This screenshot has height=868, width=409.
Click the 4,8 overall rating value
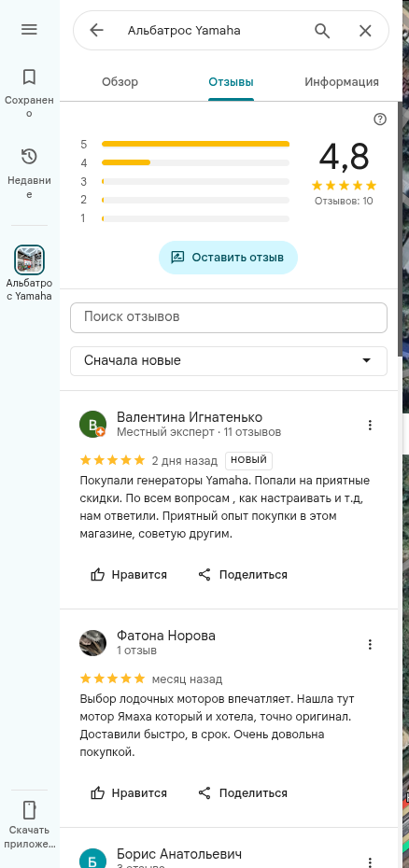tap(344, 157)
